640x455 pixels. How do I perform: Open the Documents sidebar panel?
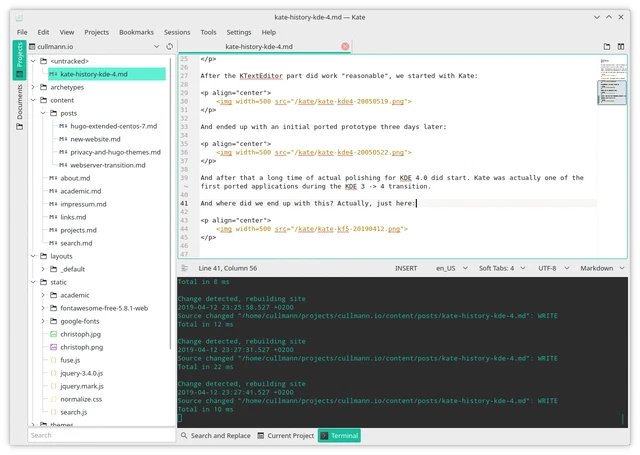click(19, 107)
